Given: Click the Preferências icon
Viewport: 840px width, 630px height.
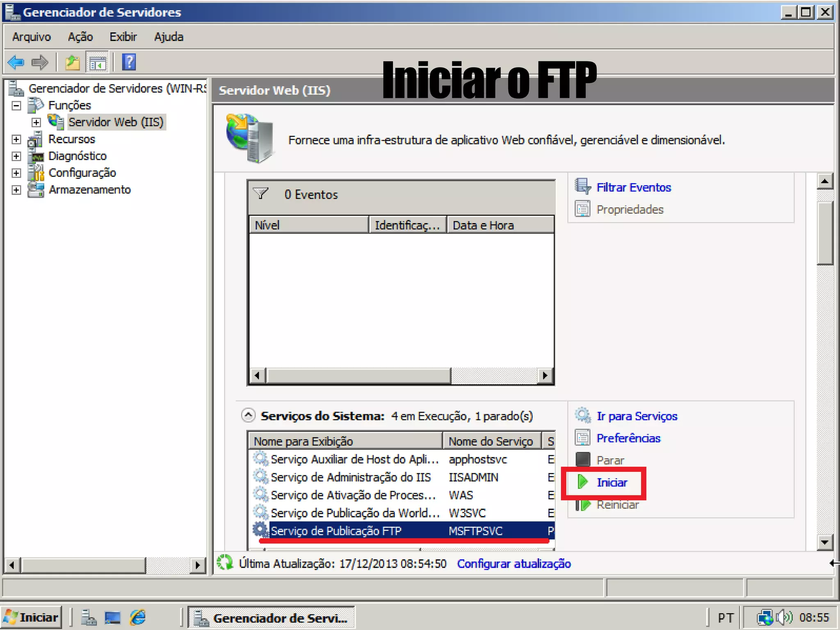Looking at the screenshot, I should click(582, 438).
